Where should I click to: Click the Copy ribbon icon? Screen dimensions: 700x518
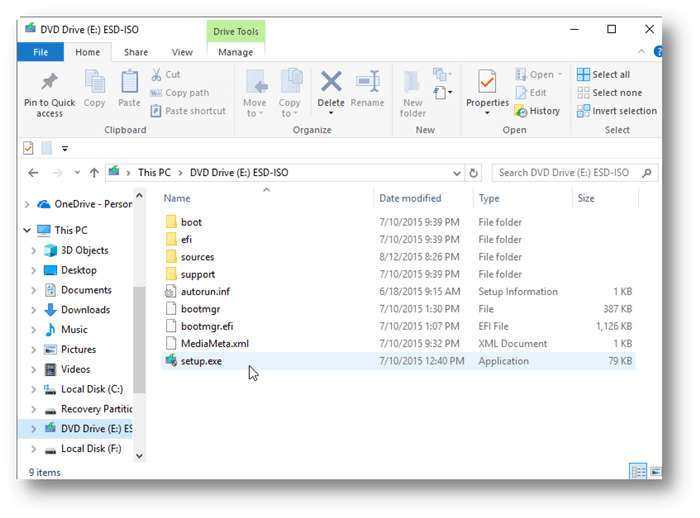click(94, 83)
